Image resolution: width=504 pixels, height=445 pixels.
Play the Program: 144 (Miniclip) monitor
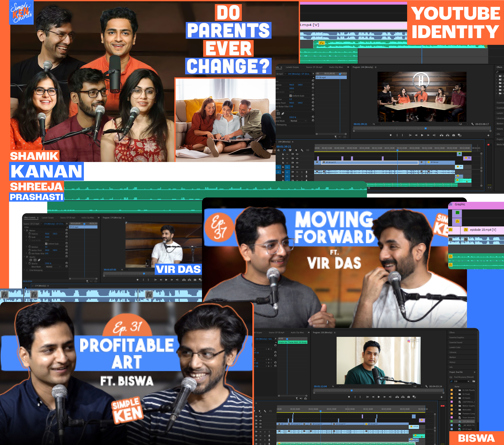click(x=422, y=135)
